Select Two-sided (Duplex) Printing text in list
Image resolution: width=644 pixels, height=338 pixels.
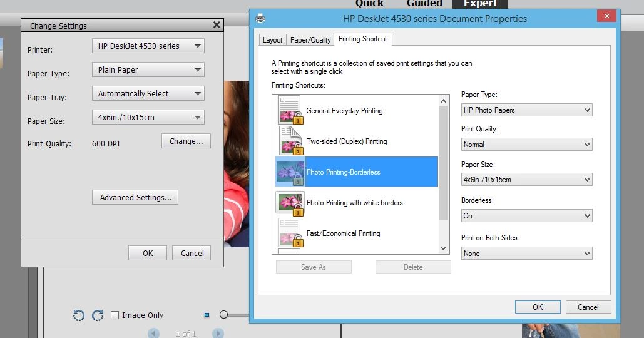[347, 141]
